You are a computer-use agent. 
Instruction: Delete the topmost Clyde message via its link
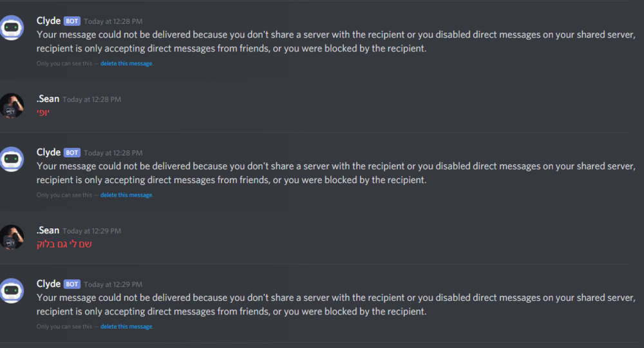[126, 64]
